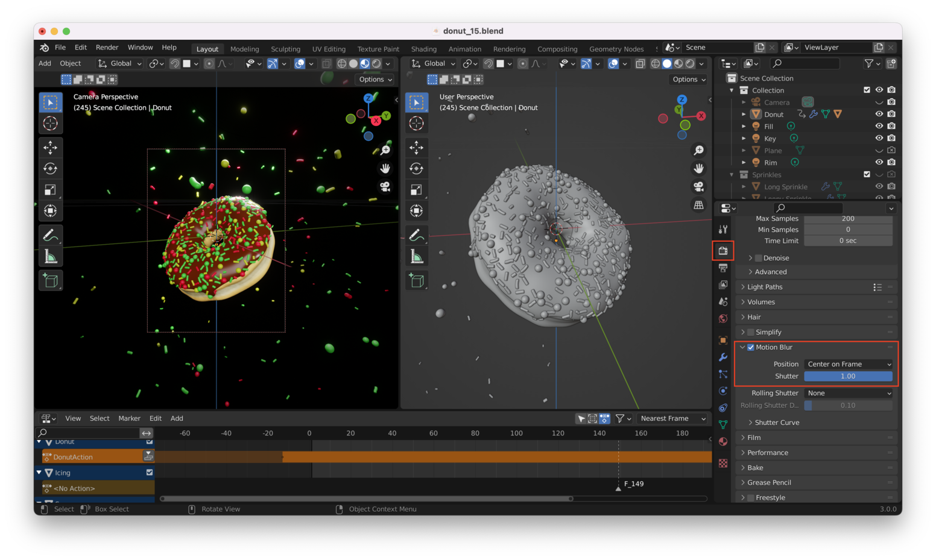Open the Render menu
Viewport: 936px width, 560px height.
107,48
